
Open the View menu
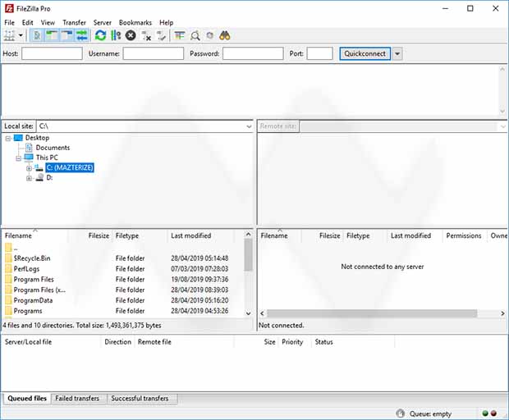click(x=48, y=22)
